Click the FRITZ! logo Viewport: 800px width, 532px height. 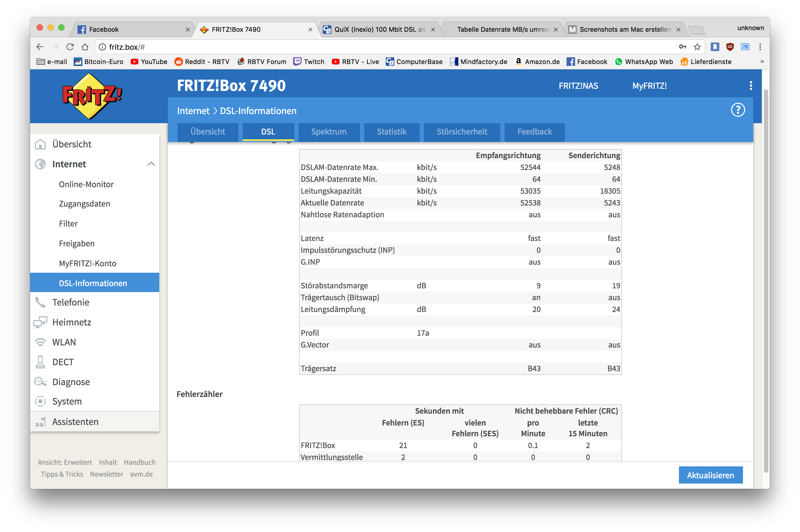[x=92, y=96]
